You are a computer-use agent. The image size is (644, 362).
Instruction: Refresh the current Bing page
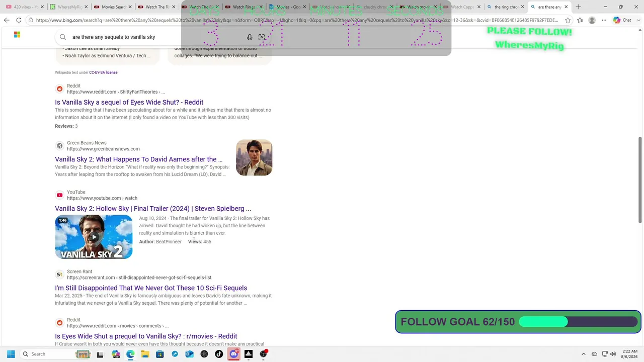pyautogui.click(x=19, y=20)
